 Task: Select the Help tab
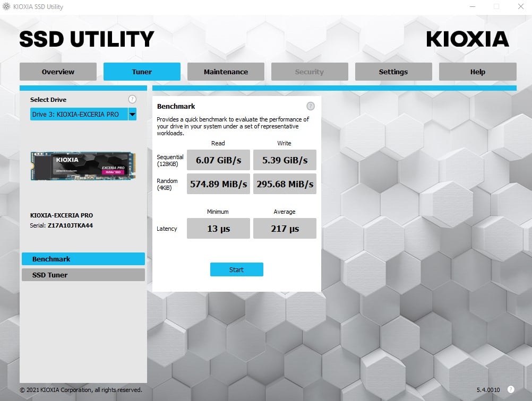(x=477, y=72)
